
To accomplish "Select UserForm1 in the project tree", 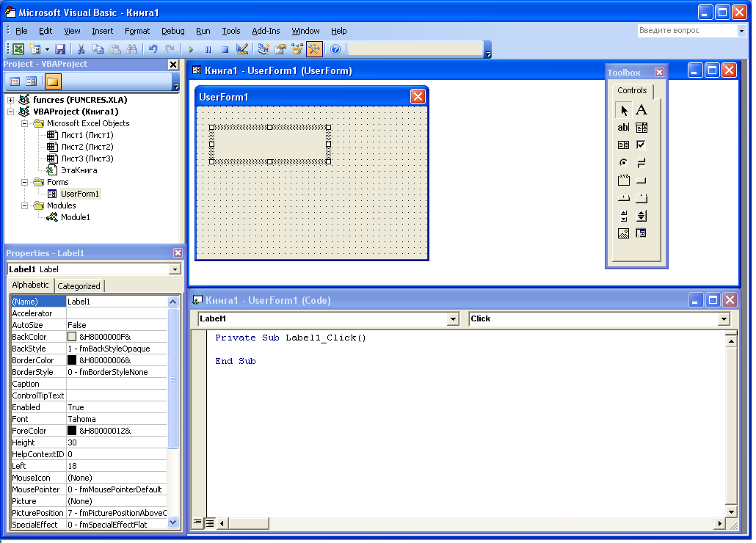I will pos(79,194).
